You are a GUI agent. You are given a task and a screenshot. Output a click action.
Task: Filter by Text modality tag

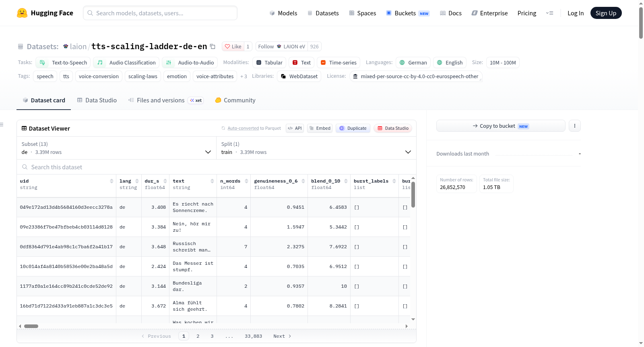coord(301,62)
